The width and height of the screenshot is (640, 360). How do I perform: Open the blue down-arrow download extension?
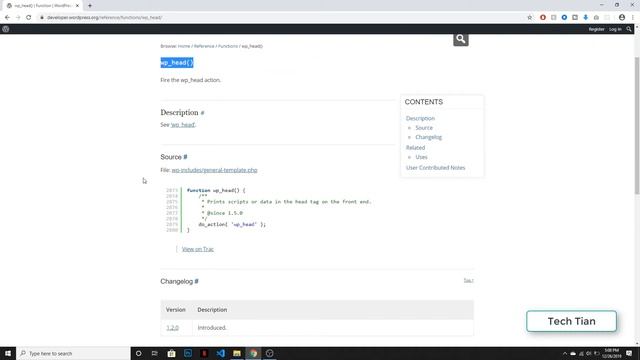click(x=586, y=18)
